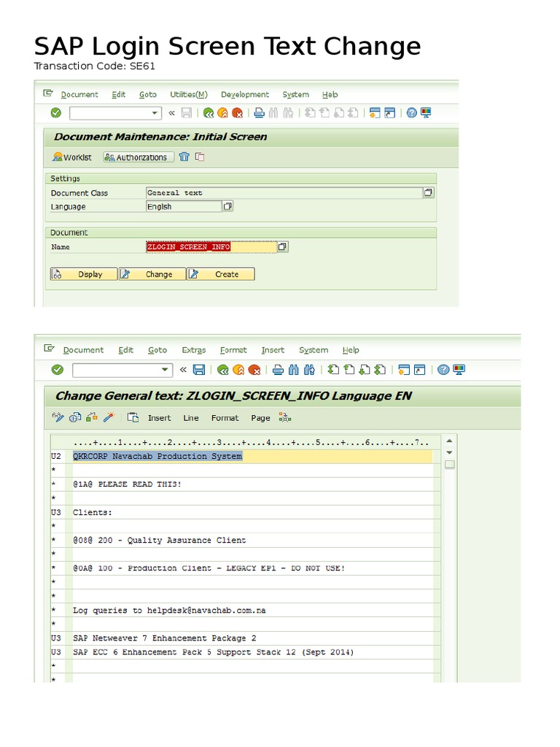Open Extras menu in Change General text window
Screen dimensions: 560x747
[194, 350]
